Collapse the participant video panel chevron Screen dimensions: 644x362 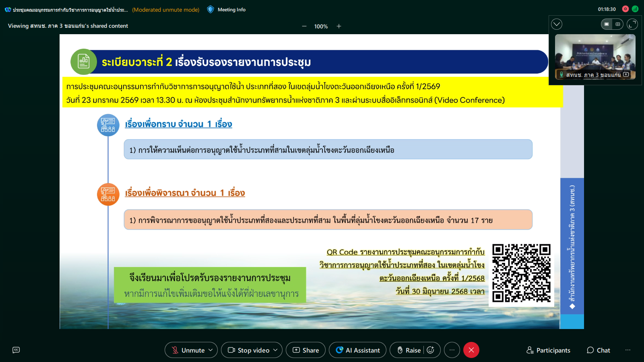557,24
